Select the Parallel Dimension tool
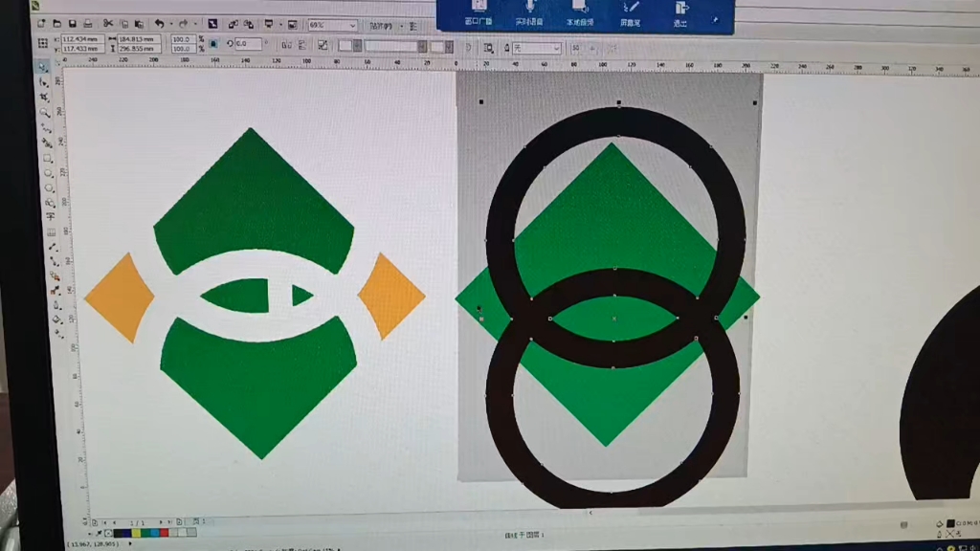 [x=53, y=246]
